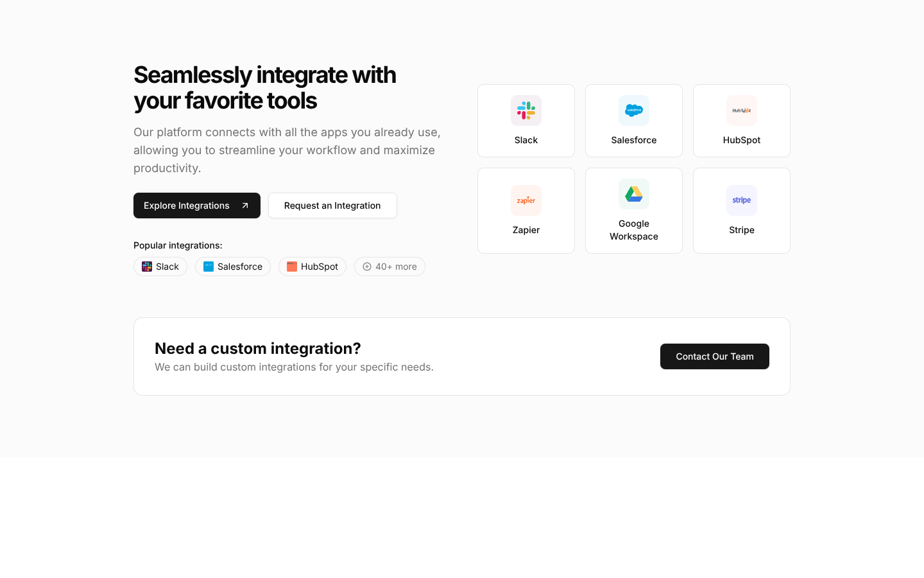Click the Google Drive triangle logo
Viewport: 924px width, 578px height.
[x=634, y=194]
